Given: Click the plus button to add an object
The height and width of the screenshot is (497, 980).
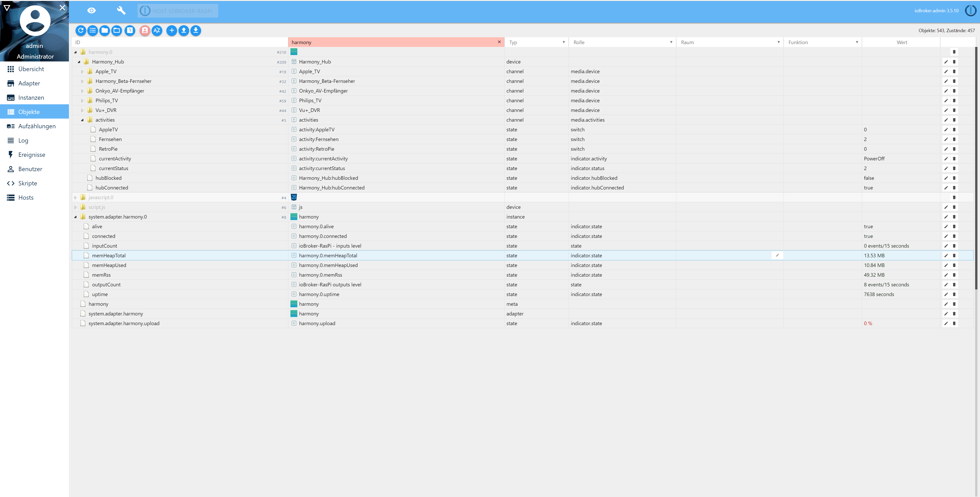Looking at the screenshot, I should 171,30.
